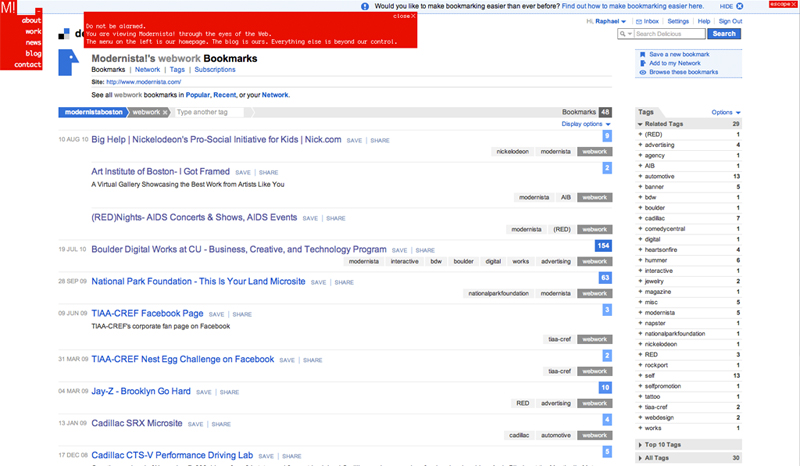
Task: Click the Search Delicious input field
Action: click(669, 34)
